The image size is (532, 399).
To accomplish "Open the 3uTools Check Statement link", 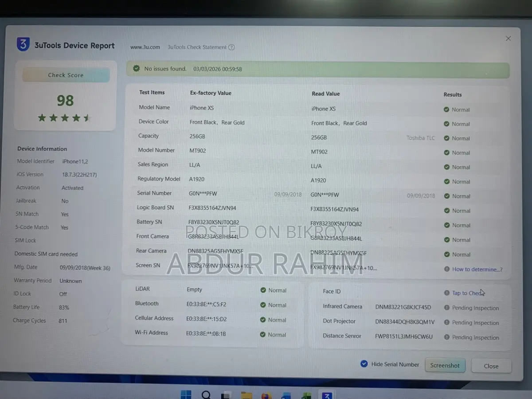I will coord(197,47).
